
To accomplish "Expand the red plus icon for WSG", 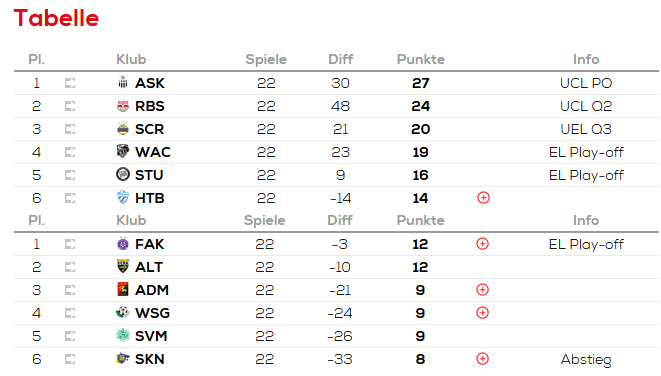I will click(483, 313).
